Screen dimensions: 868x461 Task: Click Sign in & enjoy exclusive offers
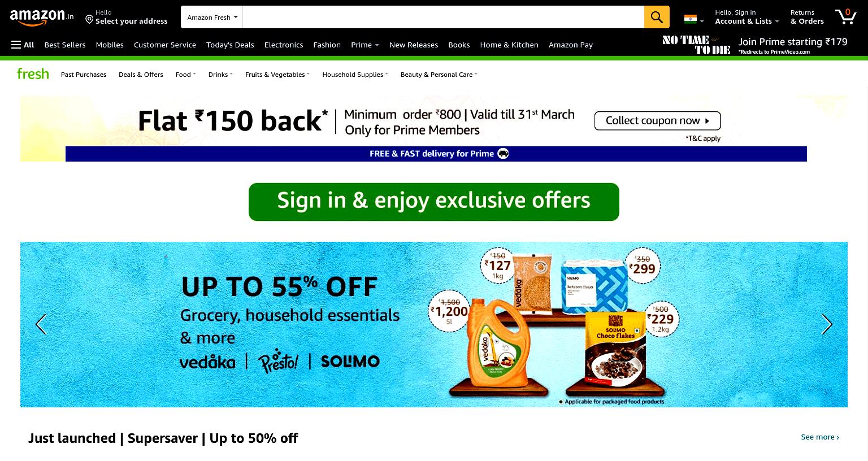point(434,202)
